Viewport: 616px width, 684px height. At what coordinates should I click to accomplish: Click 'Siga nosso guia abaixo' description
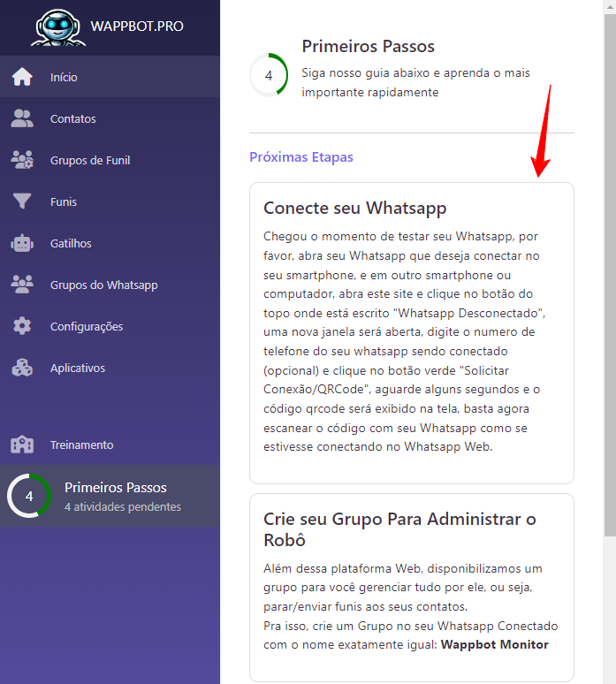pyautogui.click(x=415, y=82)
